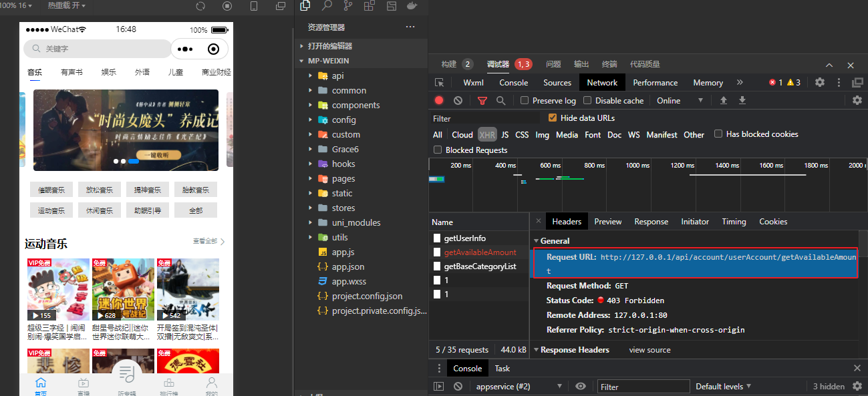Open the console sidebar toggle icon
This screenshot has height=396, width=868.
[439, 386]
